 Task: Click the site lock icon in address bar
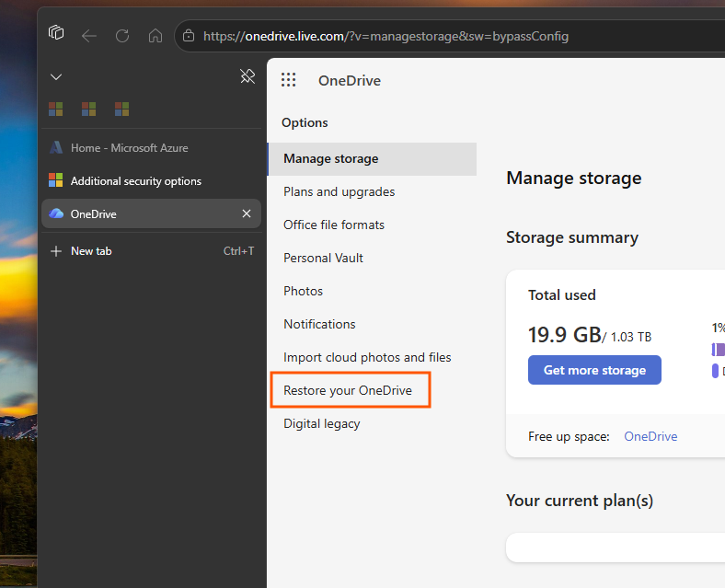(x=189, y=36)
